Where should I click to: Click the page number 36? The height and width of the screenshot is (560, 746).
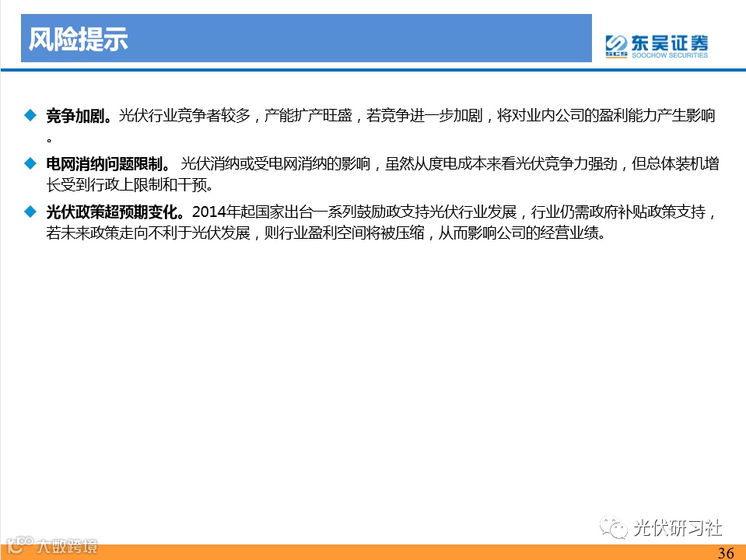click(x=726, y=553)
